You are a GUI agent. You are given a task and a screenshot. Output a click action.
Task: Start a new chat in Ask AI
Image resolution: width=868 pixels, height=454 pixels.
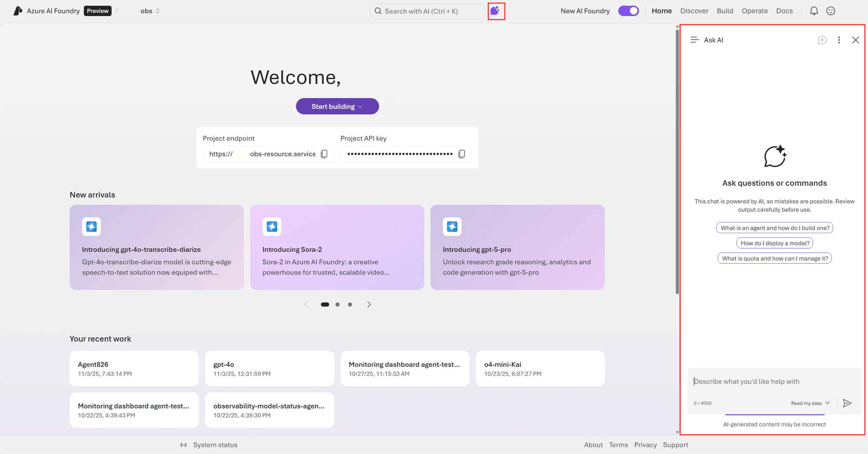[x=822, y=40]
